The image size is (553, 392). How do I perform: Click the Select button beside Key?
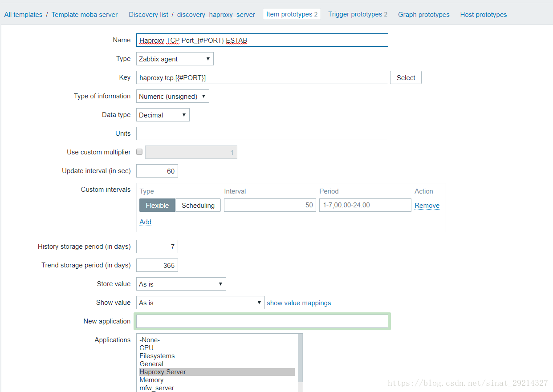pos(406,77)
